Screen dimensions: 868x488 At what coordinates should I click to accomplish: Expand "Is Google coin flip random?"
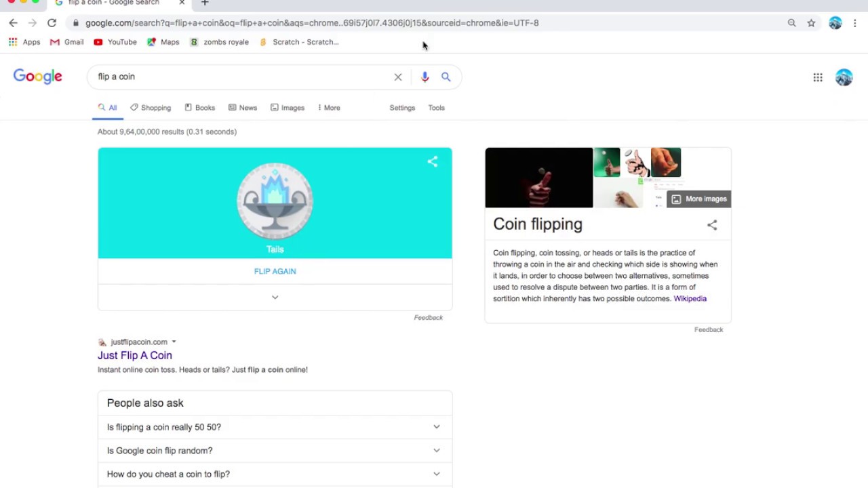[x=275, y=451]
